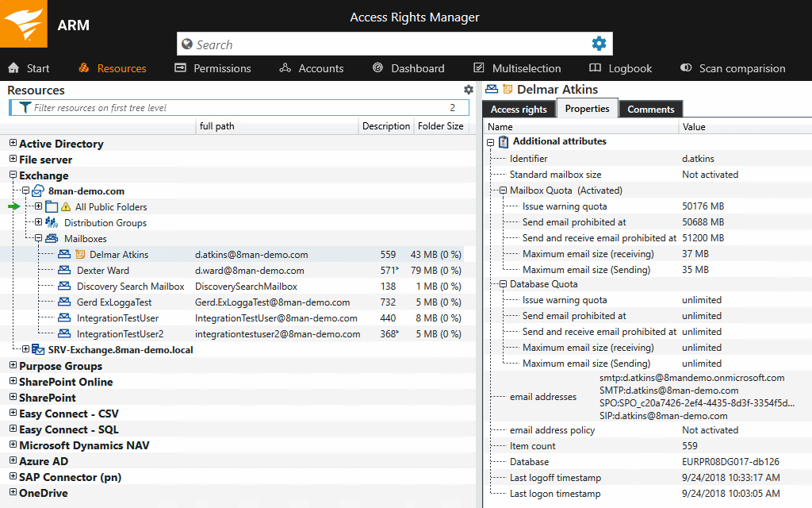Click the server icon next to 8man-demo.com
Viewport: 812px width, 508px height.
click(38, 190)
